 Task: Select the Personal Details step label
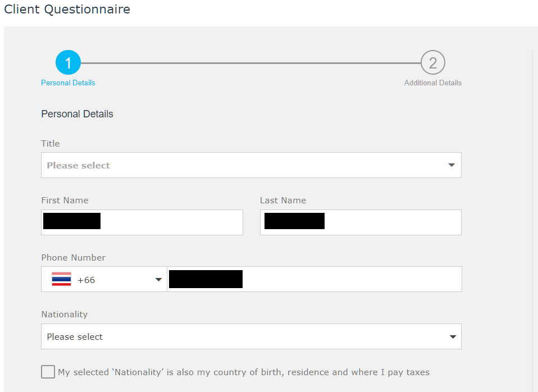click(x=68, y=83)
